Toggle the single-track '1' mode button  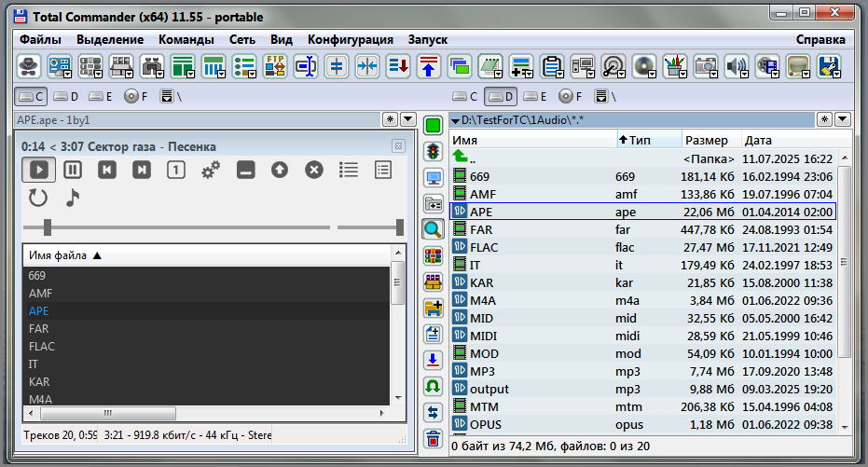[x=176, y=170]
